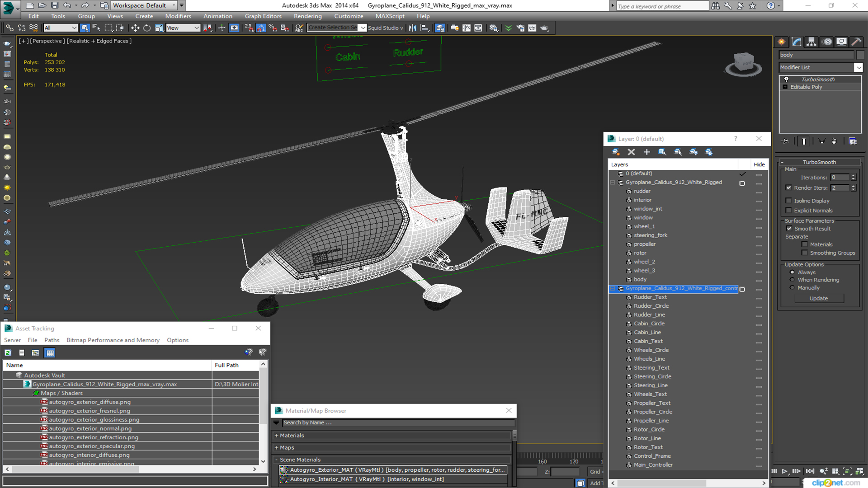This screenshot has height=488, width=868.
Task: Click the Hide column header in Layer dialog
Action: point(759,164)
